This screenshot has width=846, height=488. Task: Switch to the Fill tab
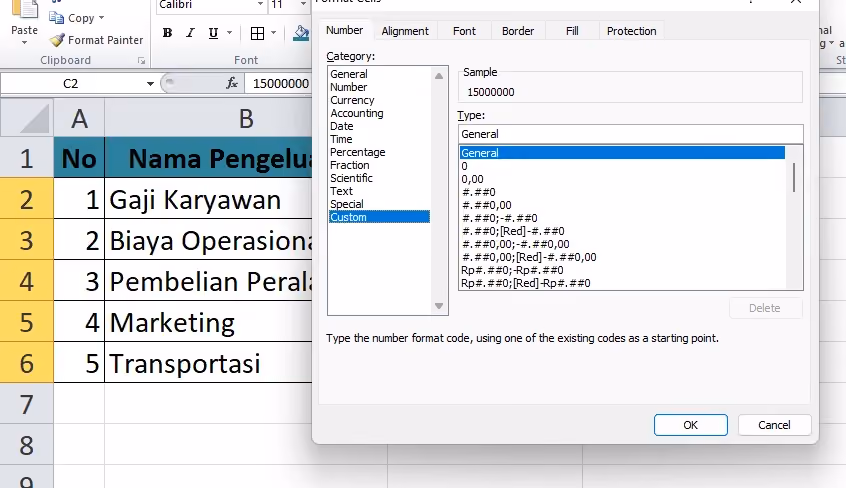(572, 31)
